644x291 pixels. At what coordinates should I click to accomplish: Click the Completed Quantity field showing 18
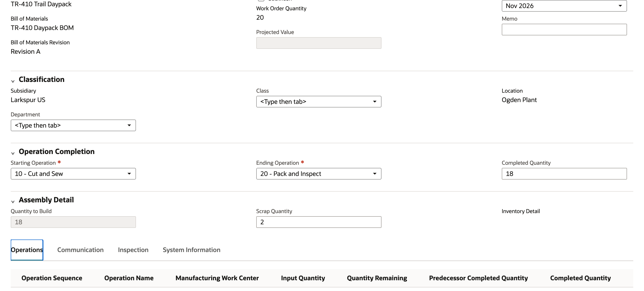tap(564, 174)
